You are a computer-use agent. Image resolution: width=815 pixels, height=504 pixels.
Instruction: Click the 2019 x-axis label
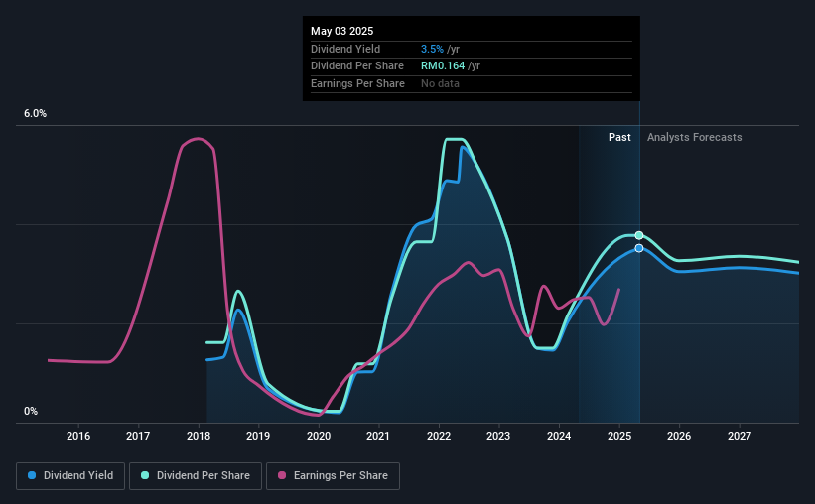258,436
